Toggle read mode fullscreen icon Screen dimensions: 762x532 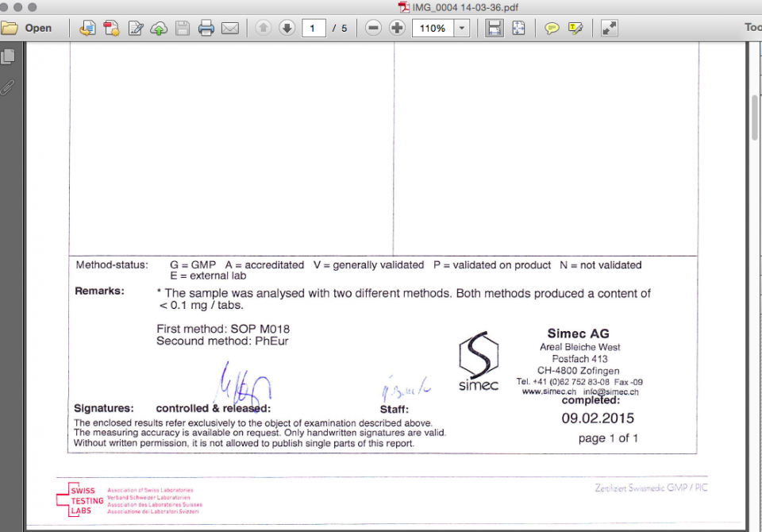coord(609,28)
